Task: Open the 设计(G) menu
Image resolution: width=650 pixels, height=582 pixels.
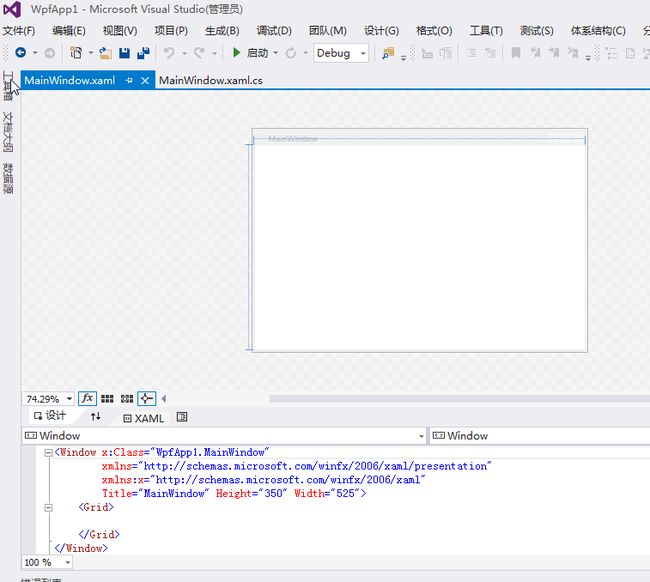Action: pyautogui.click(x=381, y=31)
